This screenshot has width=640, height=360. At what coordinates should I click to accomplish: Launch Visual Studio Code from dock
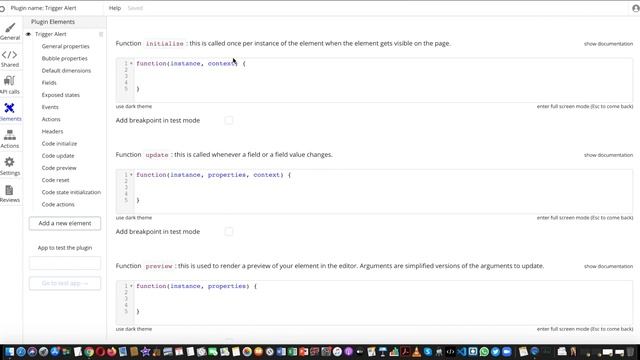pos(461,352)
